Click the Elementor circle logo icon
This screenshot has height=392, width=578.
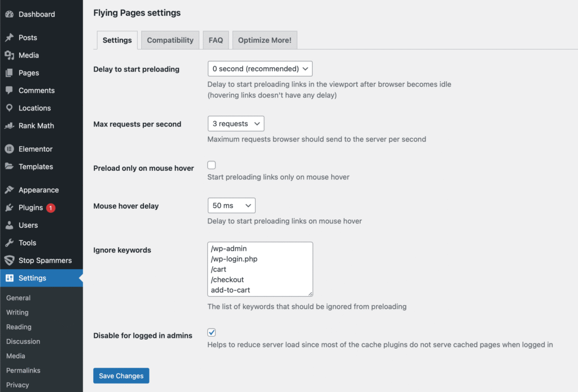point(9,149)
